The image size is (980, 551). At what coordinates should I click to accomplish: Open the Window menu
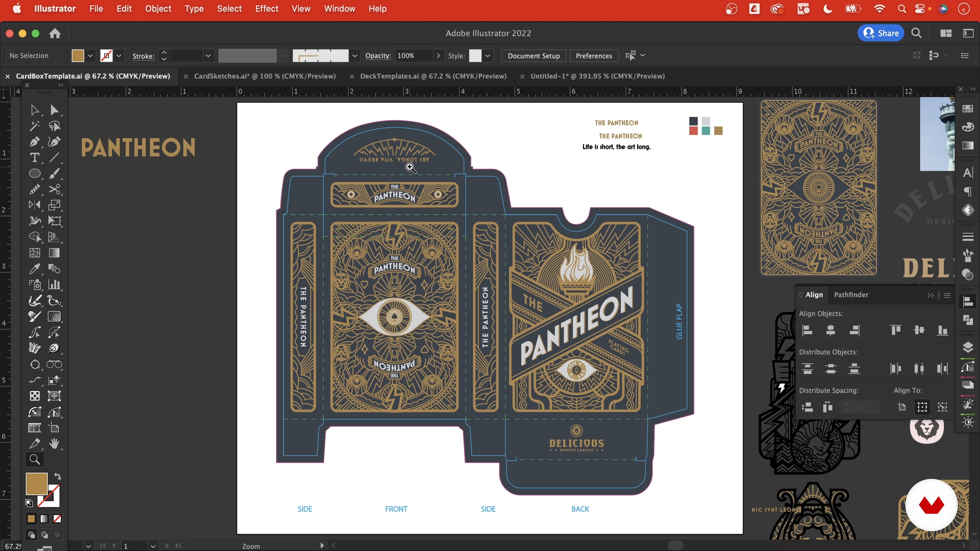[339, 8]
